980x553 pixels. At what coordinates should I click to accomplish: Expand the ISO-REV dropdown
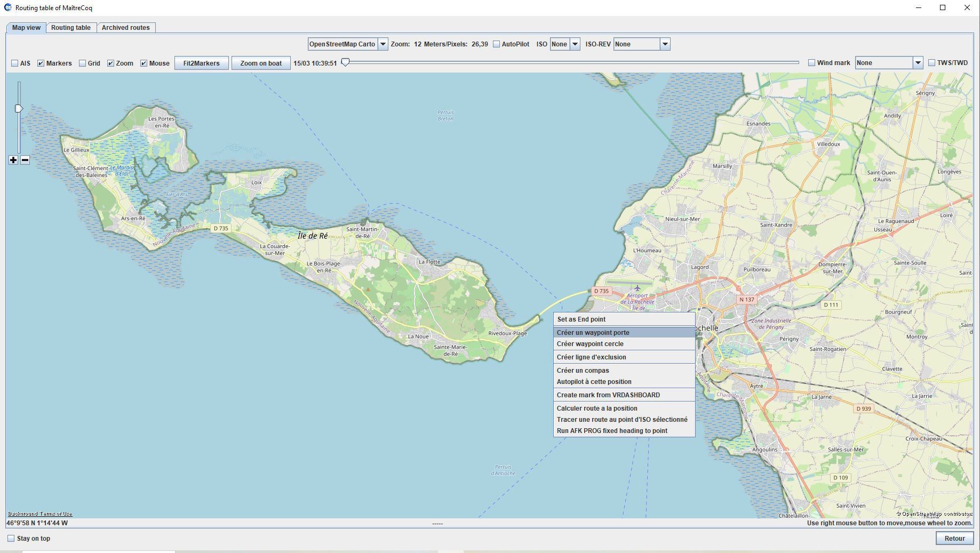coord(665,44)
